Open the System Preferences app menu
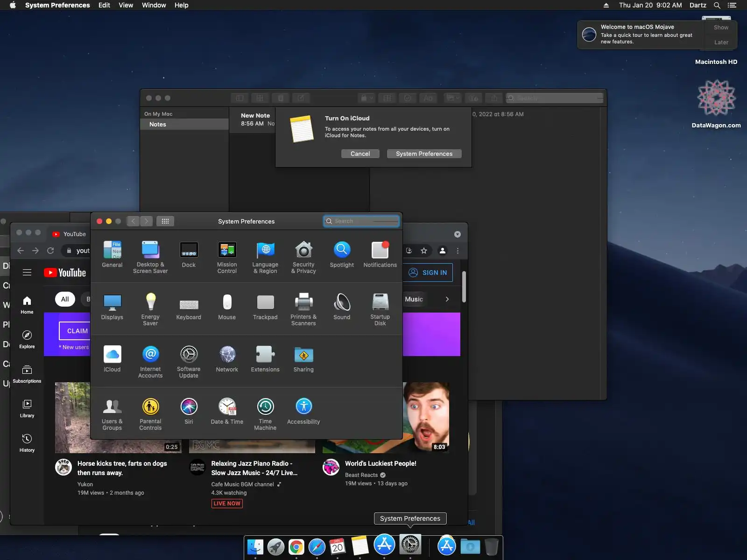747x560 pixels. pos(57,5)
